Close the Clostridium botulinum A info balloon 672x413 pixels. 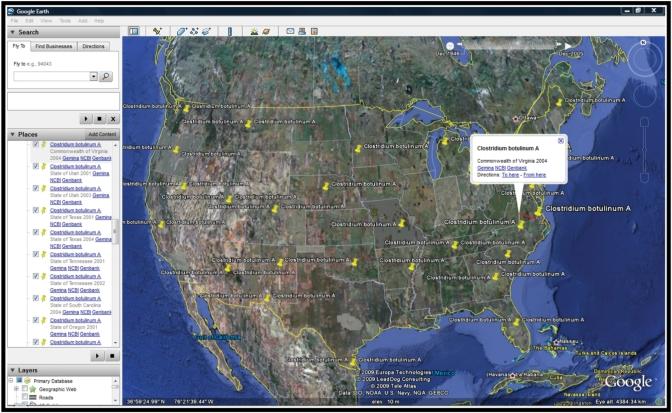point(560,141)
